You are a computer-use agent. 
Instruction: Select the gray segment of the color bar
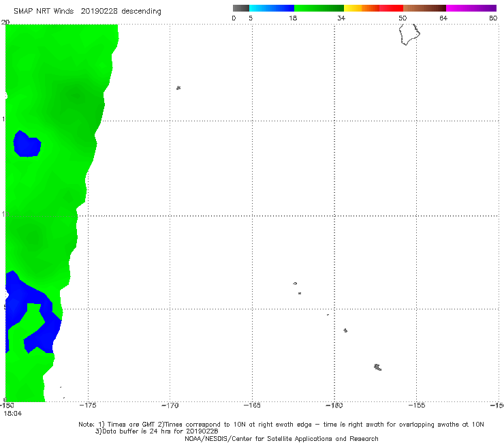(241, 8)
